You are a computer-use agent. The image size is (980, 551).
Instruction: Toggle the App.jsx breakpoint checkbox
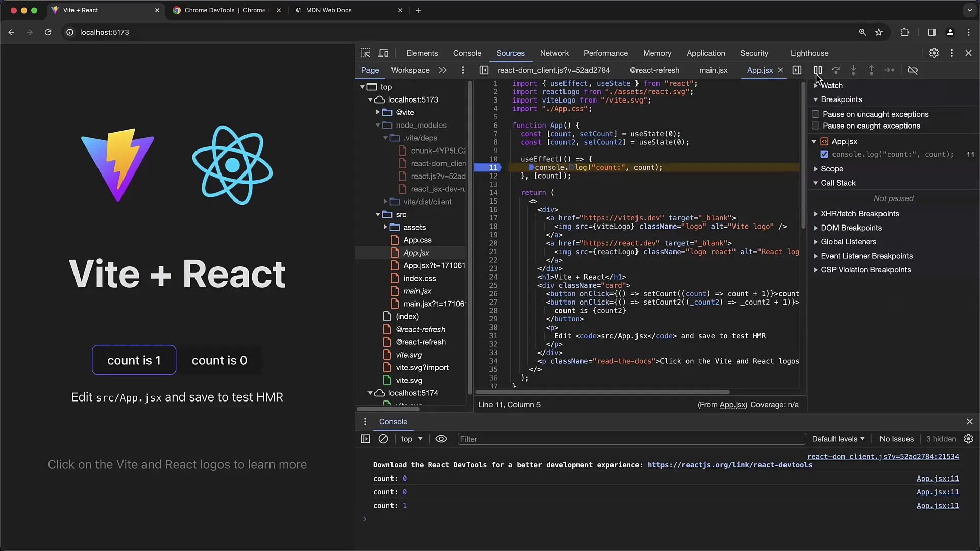(x=824, y=154)
